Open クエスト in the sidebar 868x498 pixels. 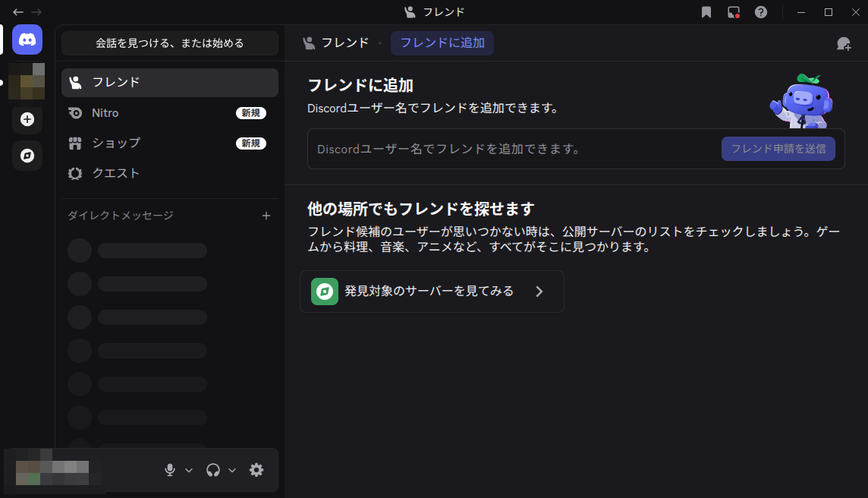click(170, 173)
